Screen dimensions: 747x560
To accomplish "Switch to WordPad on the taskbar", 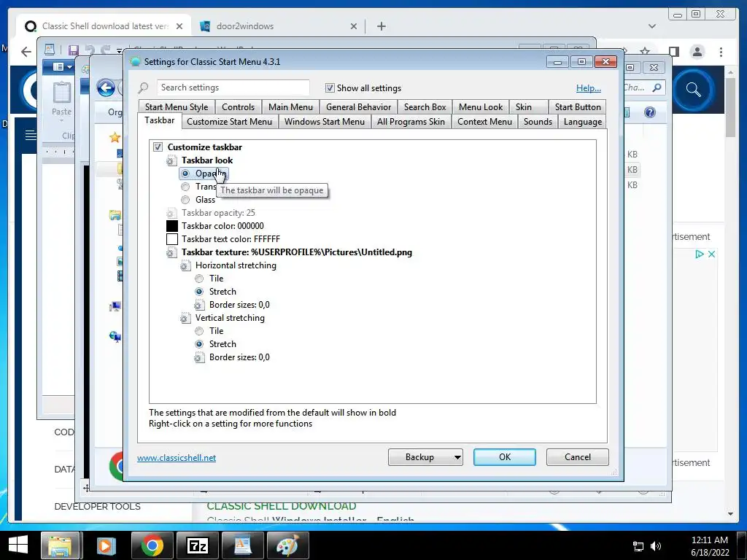I will tap(242, 545).
